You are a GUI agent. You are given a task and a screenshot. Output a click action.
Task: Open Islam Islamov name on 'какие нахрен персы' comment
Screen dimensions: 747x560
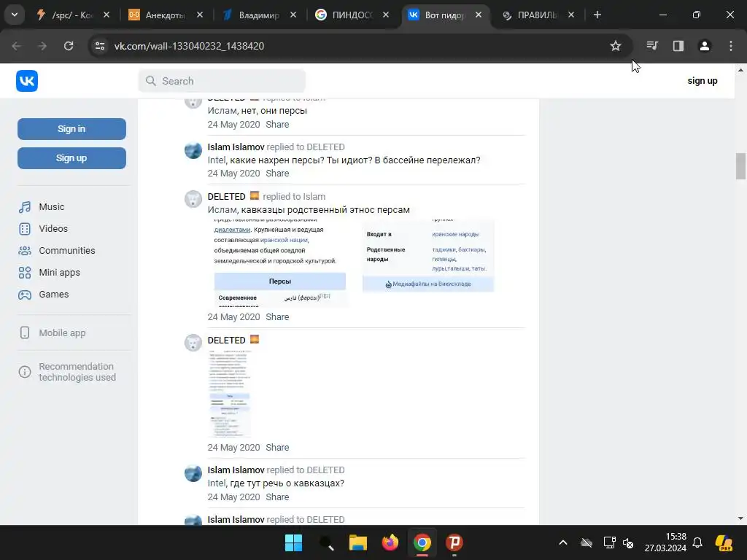236,147
